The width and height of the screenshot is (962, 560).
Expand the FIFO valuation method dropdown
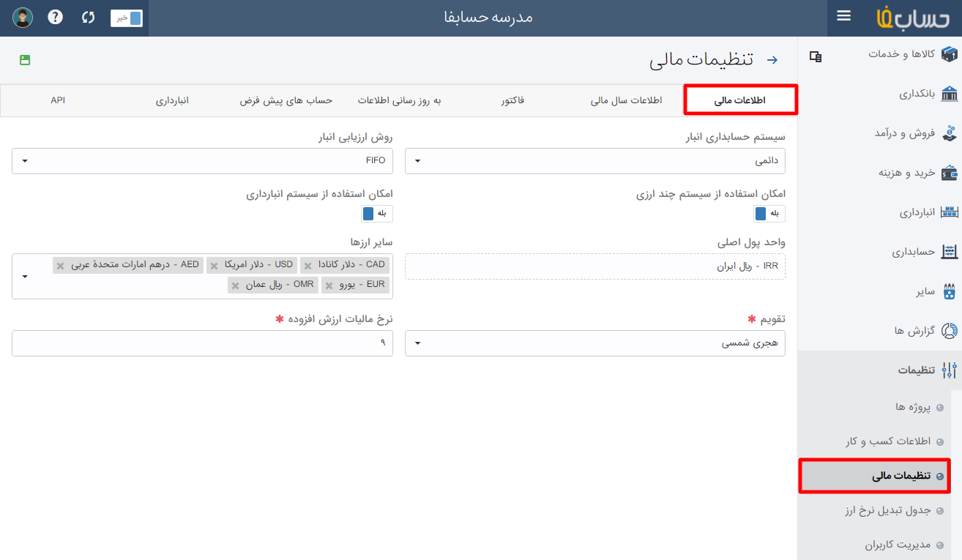point(202,161)
